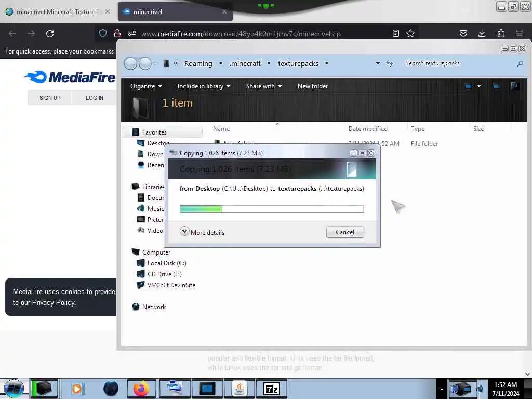Open Firefox application menu
Viewport: 532px width, 399px height.
coord(520,33)
